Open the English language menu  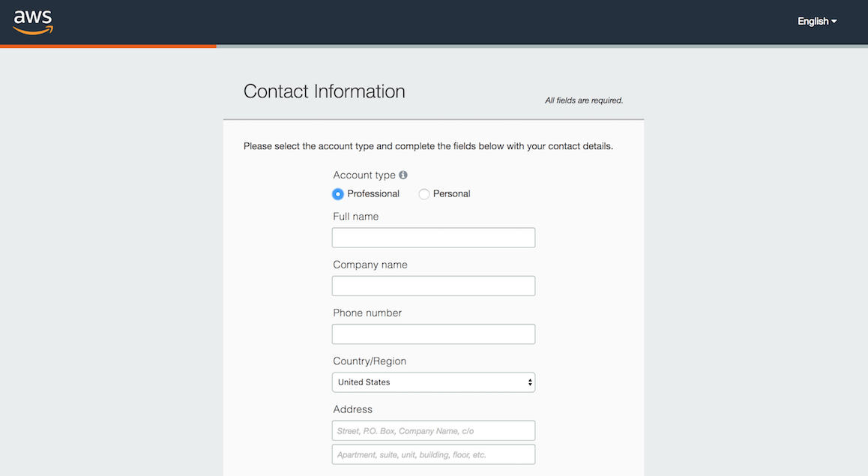point(816,22)
